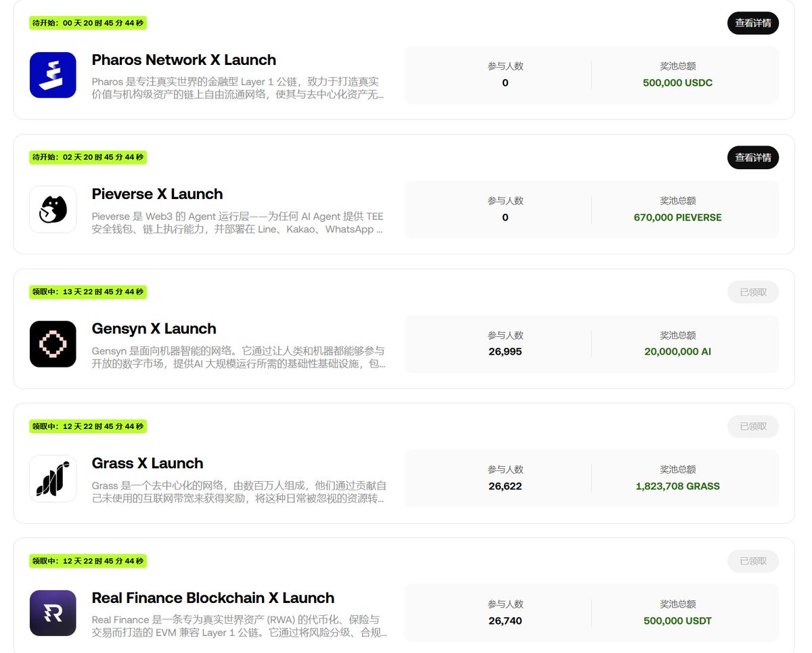Click the 20,000,000 AI prize pool value

coord(677,352)
